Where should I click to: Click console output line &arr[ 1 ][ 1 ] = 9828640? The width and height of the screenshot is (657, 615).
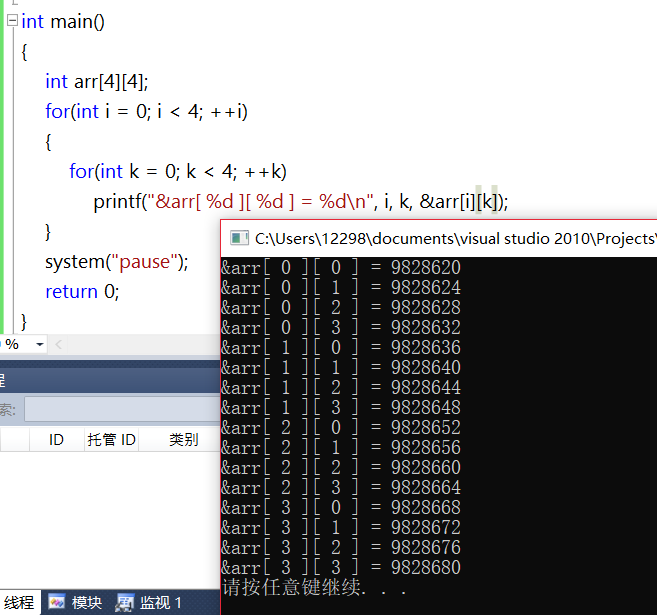[x=341, y=367]
